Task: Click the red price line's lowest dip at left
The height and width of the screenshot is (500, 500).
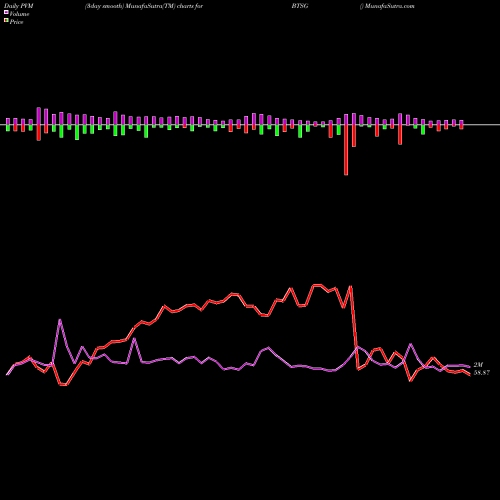Action: click(63, 385)
